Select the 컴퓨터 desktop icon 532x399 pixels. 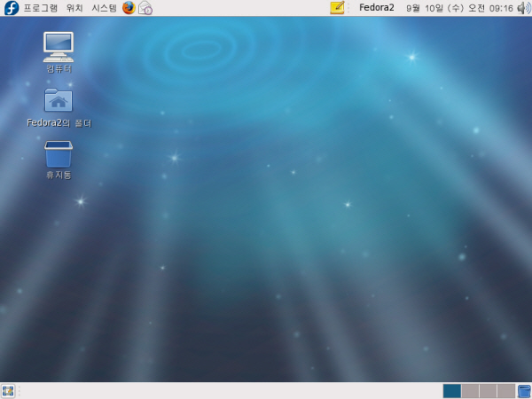59,52
